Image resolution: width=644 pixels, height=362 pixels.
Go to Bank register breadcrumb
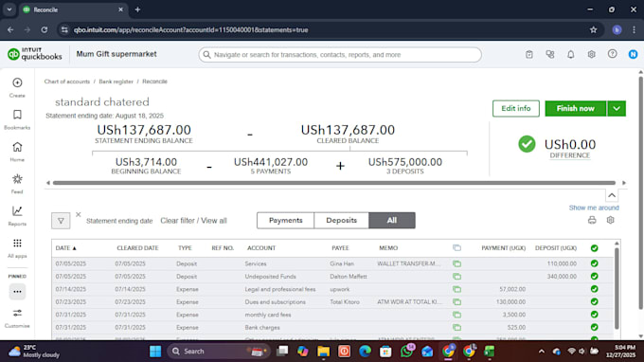(116, 81)
